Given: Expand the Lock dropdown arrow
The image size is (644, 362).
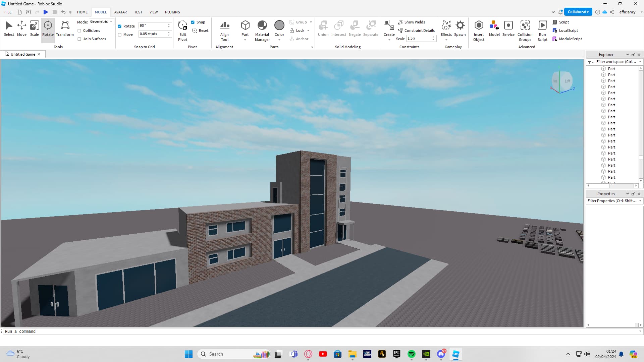Looking at the screenshot, I should point(308,31).
